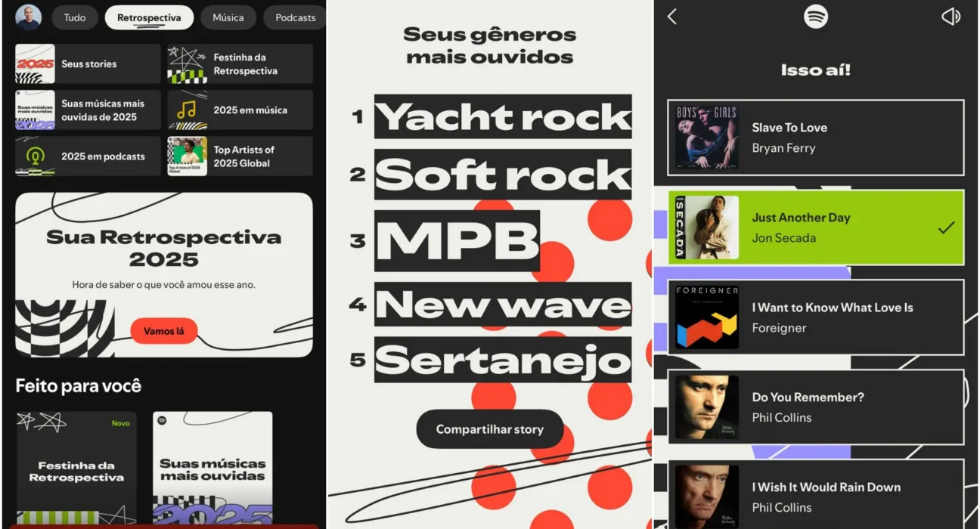Image resolution: width=980 pixels, height=529 pixels.
Task: Open your profile avatar
Action: (x=28, y=17)
